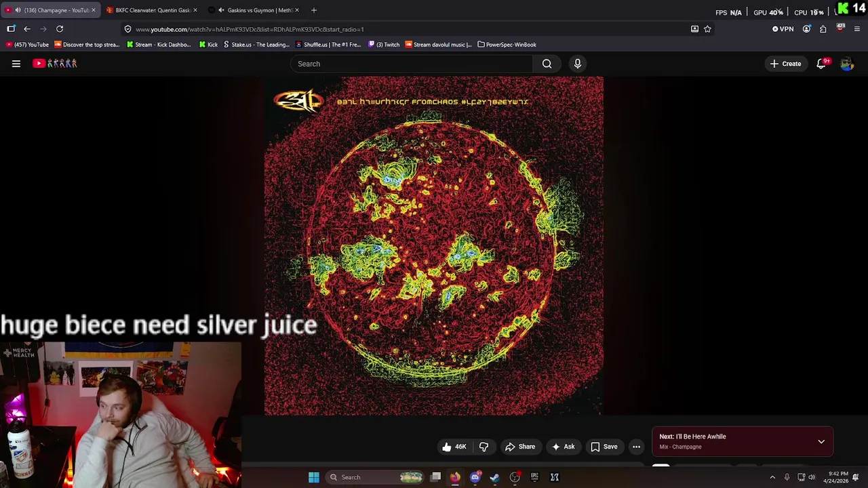Screen dimensions: 868x488
Task: Switch to the Champagne YouTube tab
Action: tap(51, 10)
